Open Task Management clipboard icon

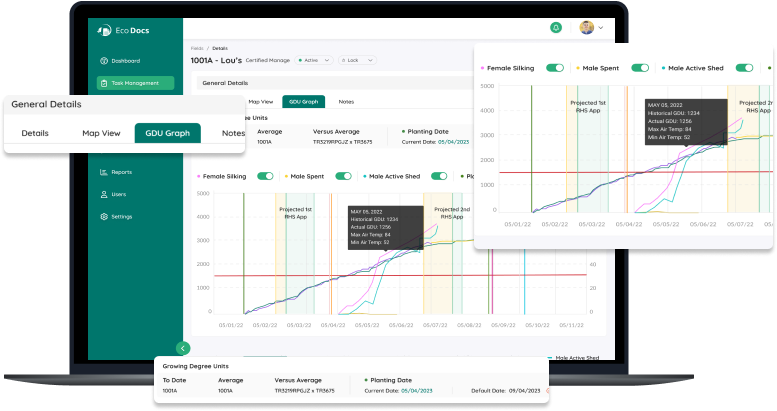(x=104, y=83)
